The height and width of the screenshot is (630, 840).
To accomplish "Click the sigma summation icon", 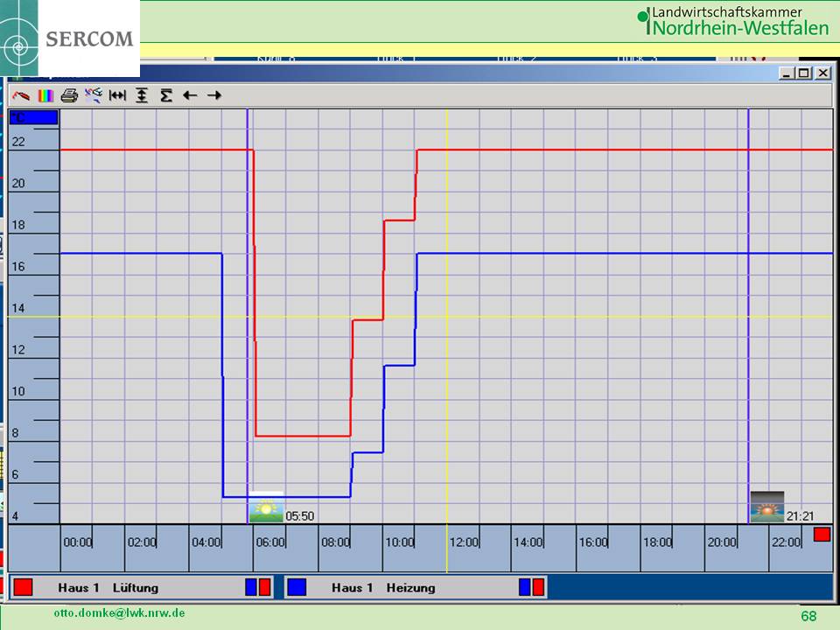I will pyautogui.click(x=165, y=95).
